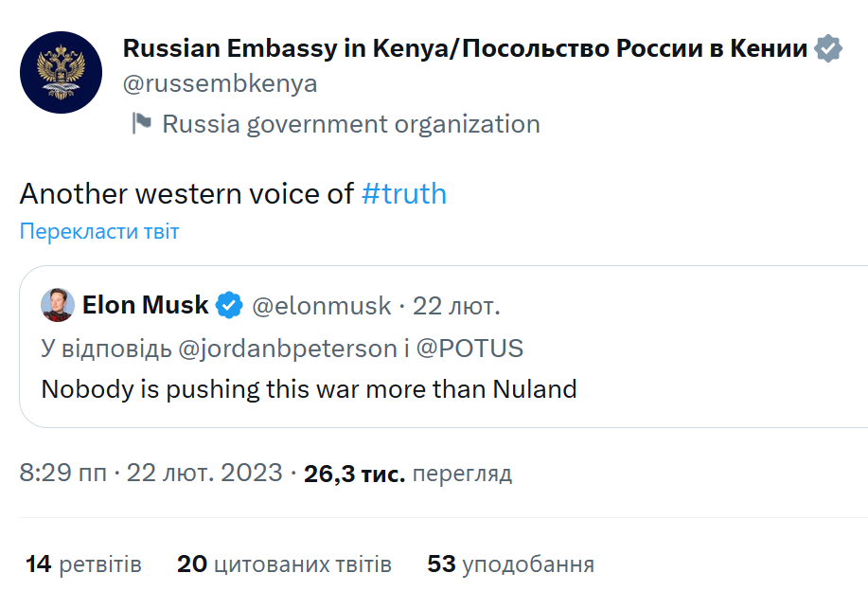Click the @russembkenya handle
This screenshot has height=591, width=868.
(x=221, y=83)
